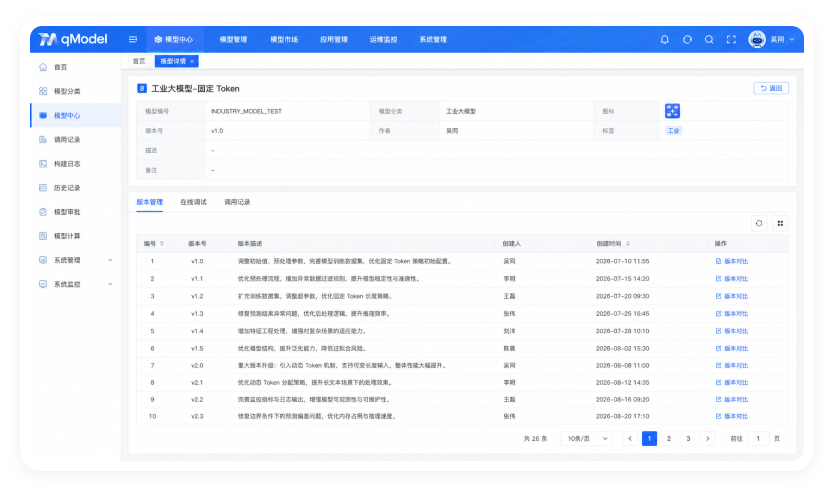Switch to the 在线调试 tab
The image size is (834, 495).
(x=193, y=202)
